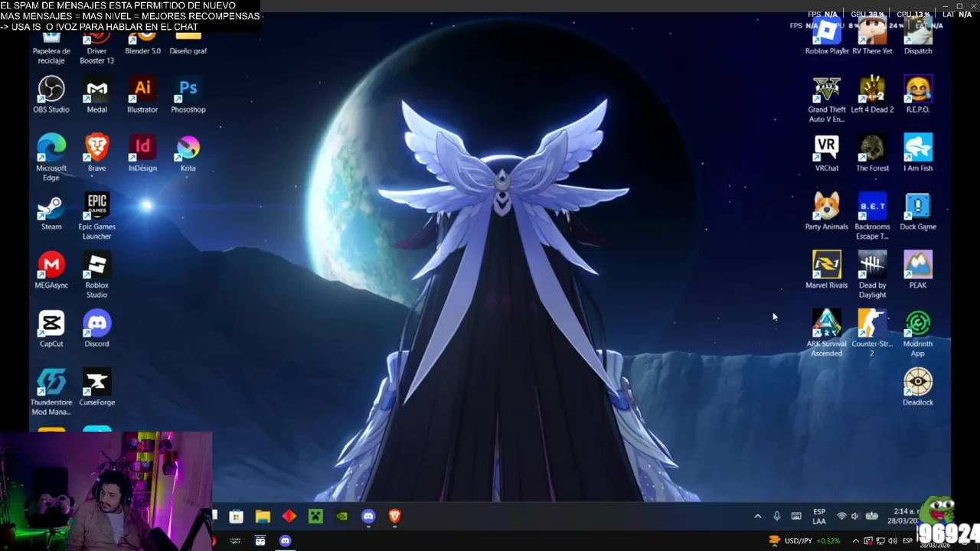
Task: Launch Dead by Daylight shortcut
Action: coord(872,275)
